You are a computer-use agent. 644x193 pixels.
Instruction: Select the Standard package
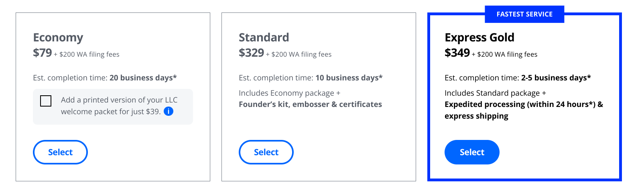click(266, 152)
